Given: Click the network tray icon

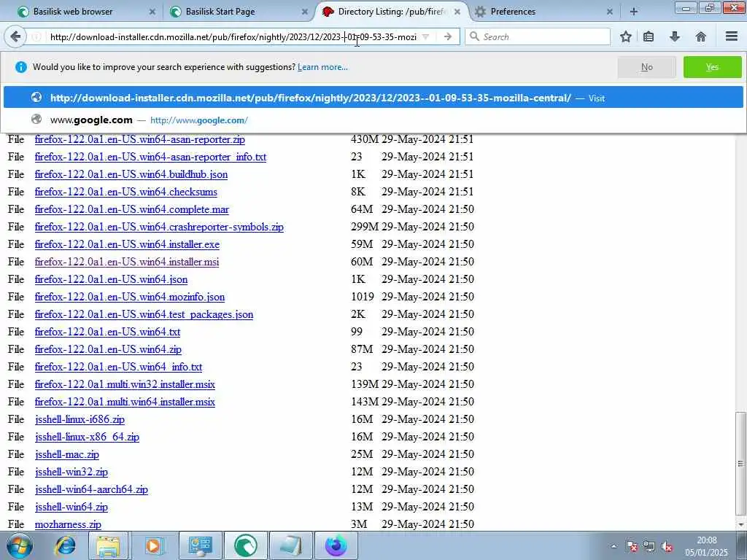Looking at the screenshot, I should coord(649,547).
